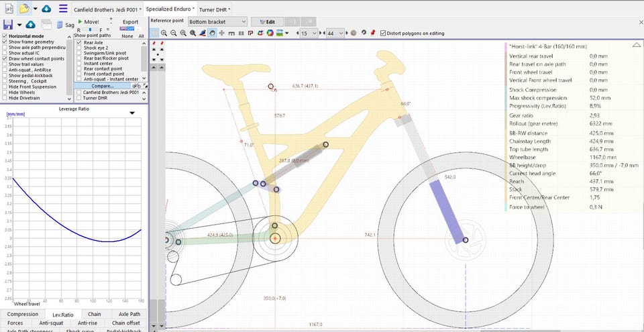The height and width of the screenshot is (332, 644).
Task: Enable Show trail values option
Action: point(5,64)
